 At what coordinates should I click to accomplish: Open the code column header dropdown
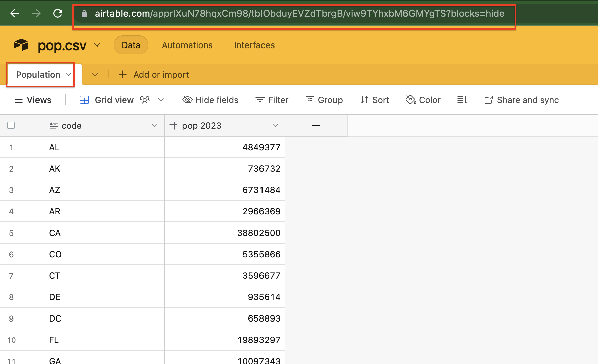(x=154, y=125)
